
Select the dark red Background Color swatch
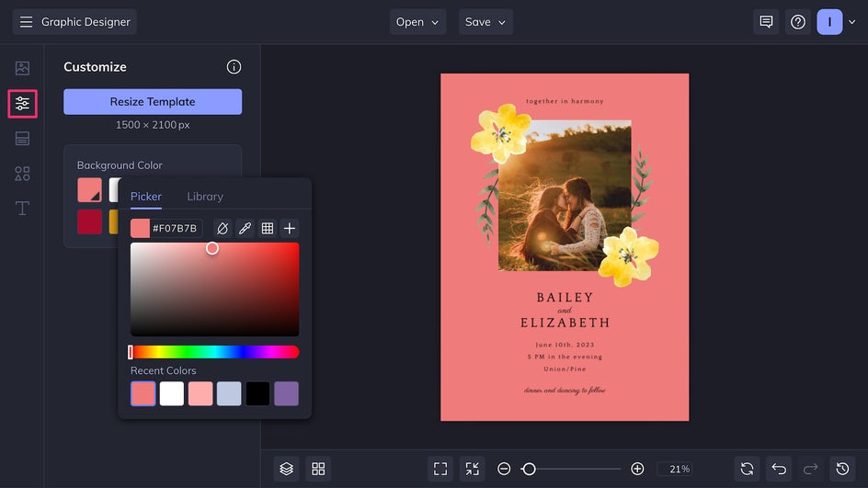pyautogui.click(x=90, y=221)
